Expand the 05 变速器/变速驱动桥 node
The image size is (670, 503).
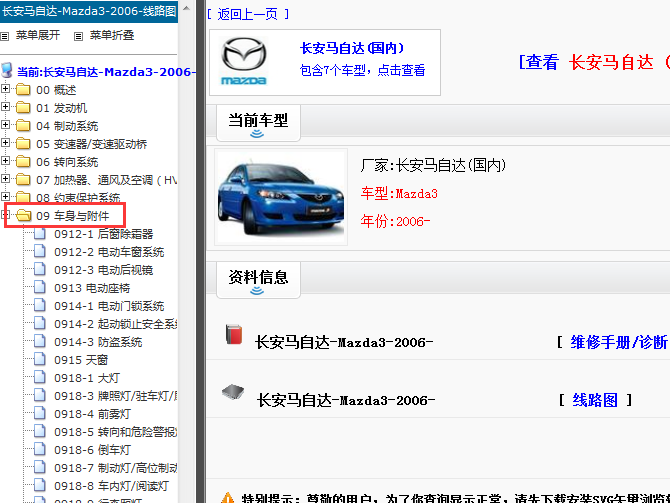pyautogui.click(x=6, y=143)
